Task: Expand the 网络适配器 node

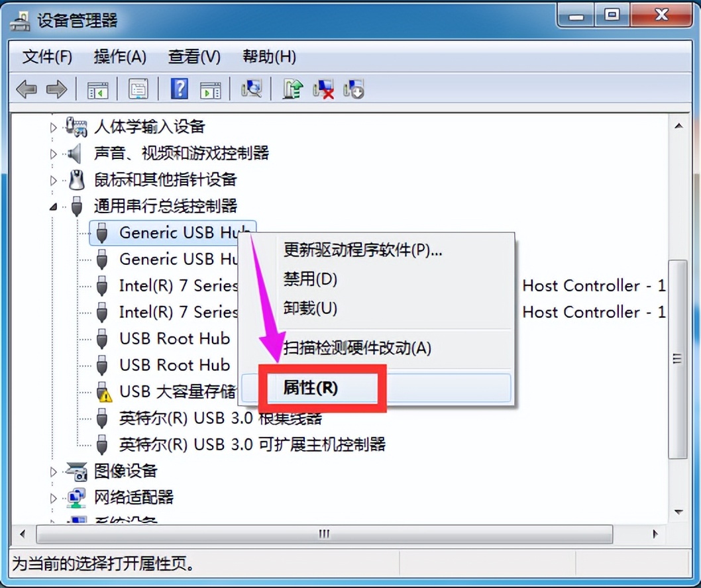Action: [x=53, y=498]
